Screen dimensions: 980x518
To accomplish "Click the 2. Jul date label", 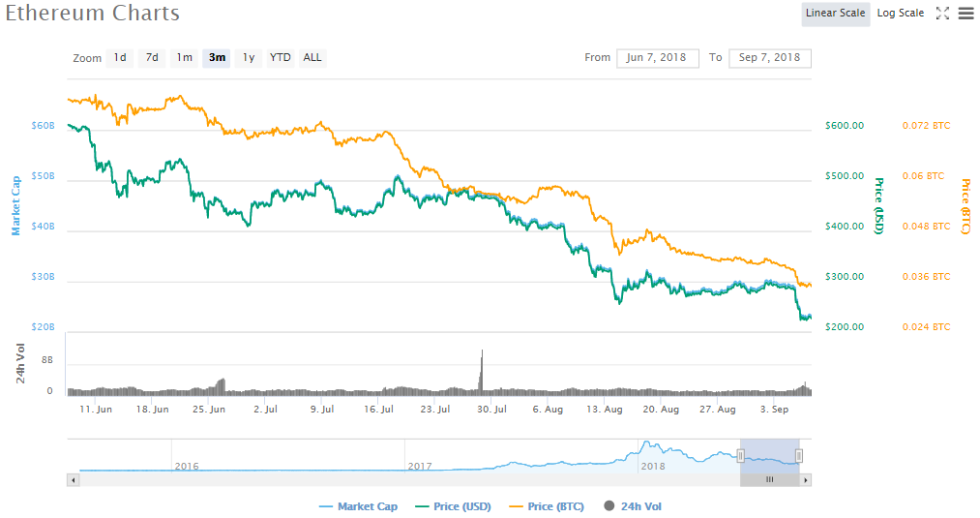I will [x=266, y=410].
